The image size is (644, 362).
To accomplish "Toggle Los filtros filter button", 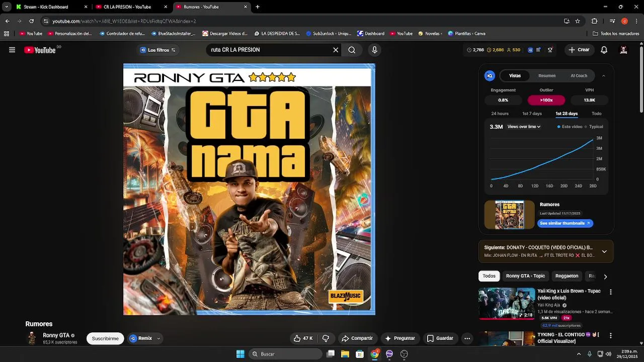I will pos(157,50).
